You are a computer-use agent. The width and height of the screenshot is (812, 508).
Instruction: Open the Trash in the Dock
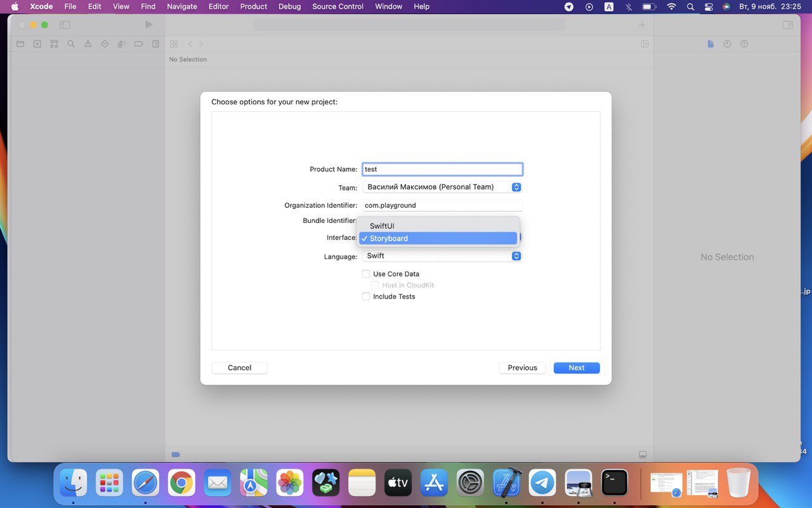pos(738,483)
